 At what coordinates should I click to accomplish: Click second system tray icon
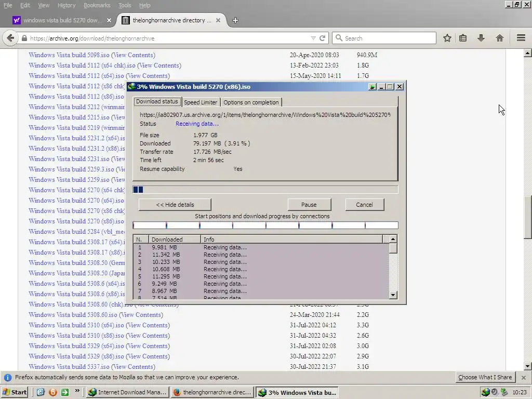[x=495, y=392]
